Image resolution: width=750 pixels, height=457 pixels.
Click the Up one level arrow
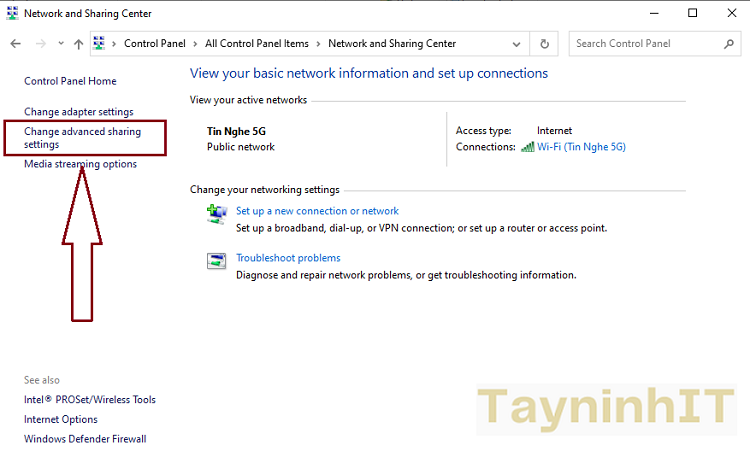(x=78, y=44)
